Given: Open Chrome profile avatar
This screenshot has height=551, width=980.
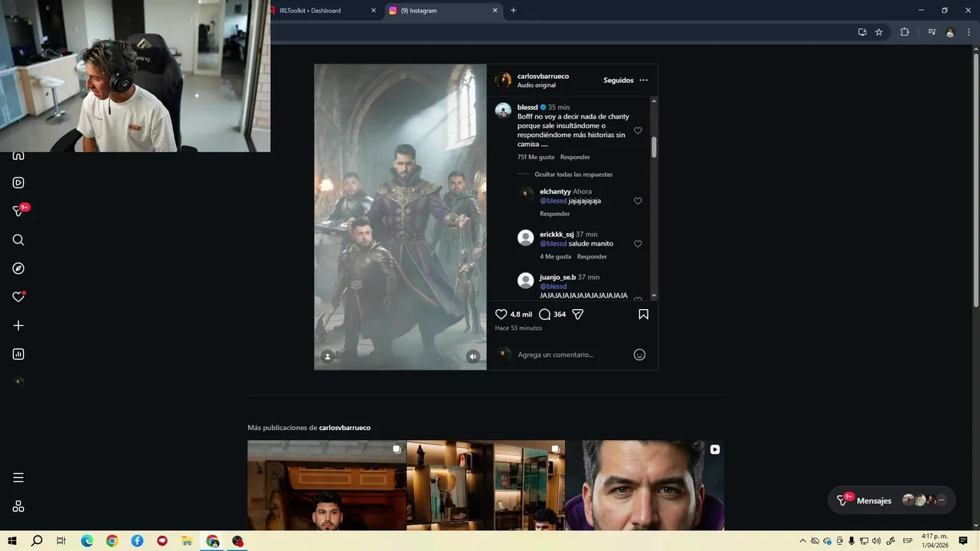Looking at the screenshot, I should [x=950, y=32].
